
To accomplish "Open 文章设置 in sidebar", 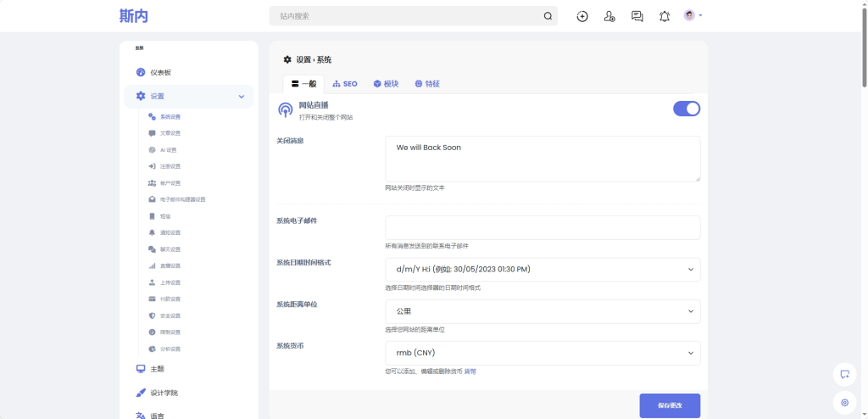I will coord(170,133).
